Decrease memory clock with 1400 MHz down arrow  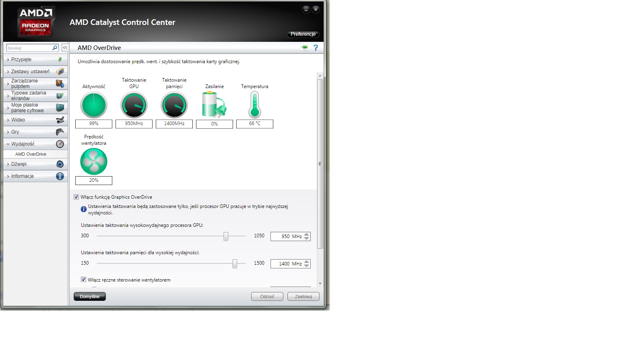click(307, 266)
